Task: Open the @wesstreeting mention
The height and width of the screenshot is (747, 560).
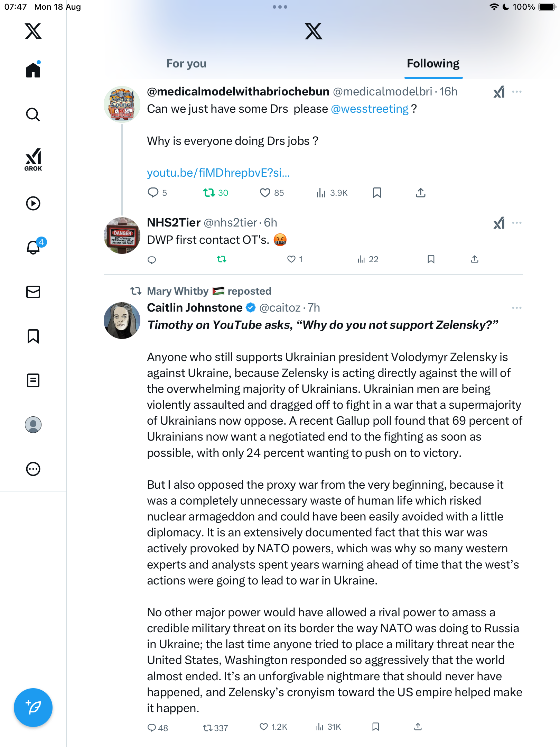Action: (x=370, y=109)
